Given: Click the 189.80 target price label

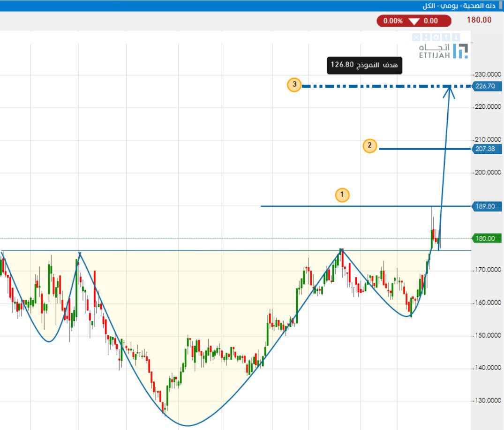Looking at the screenshot, I should pos(487,206).
